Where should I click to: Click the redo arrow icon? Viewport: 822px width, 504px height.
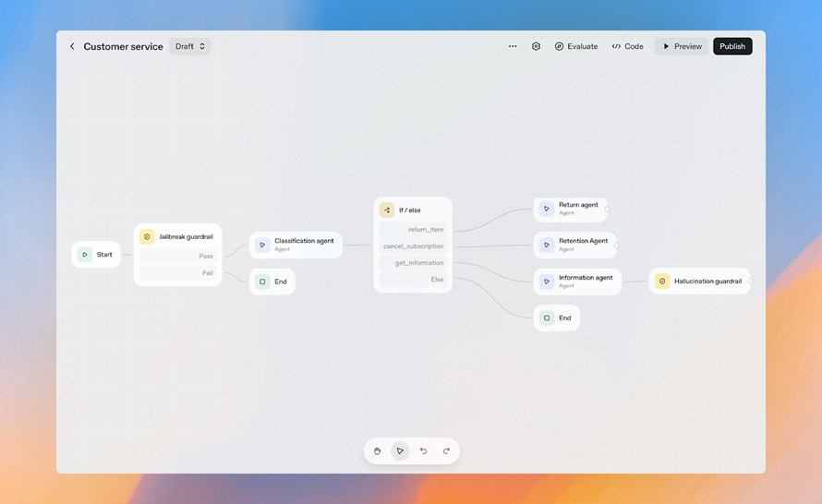[x=446, y=451]
